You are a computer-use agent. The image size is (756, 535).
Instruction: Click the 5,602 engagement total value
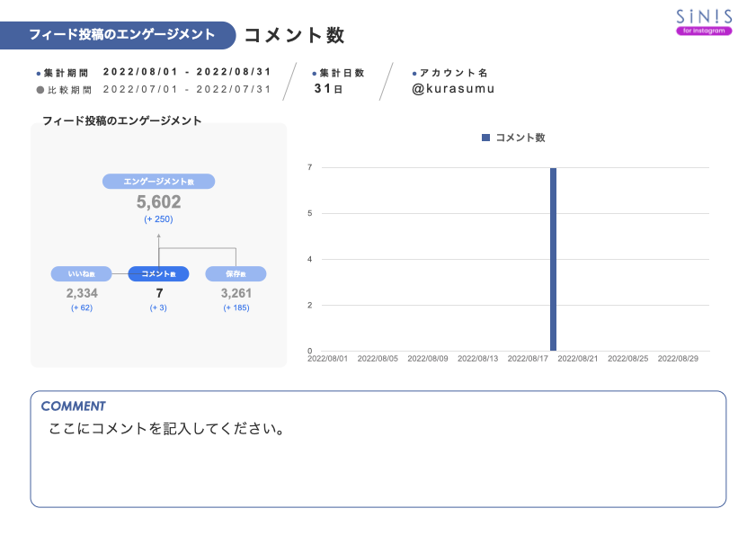pos(159,201)
